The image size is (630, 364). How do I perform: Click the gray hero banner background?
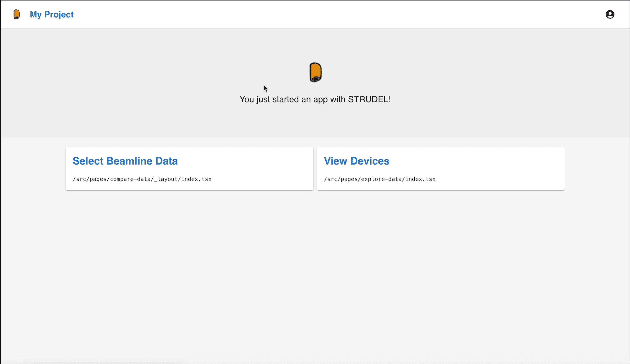150,75
